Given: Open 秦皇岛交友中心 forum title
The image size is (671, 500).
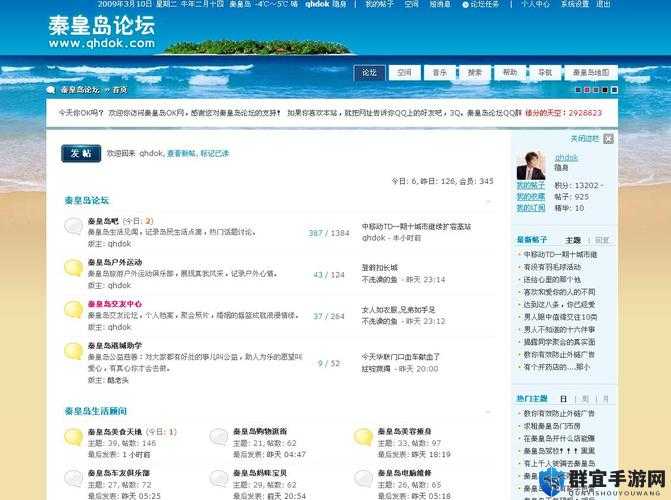Looking at the screenshot, I should [115, 304].
